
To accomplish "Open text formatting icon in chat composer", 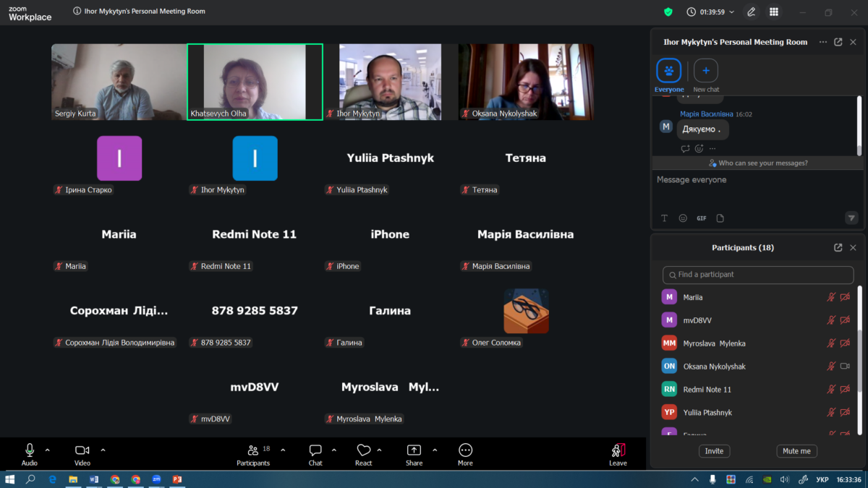I will coord(665,218).
